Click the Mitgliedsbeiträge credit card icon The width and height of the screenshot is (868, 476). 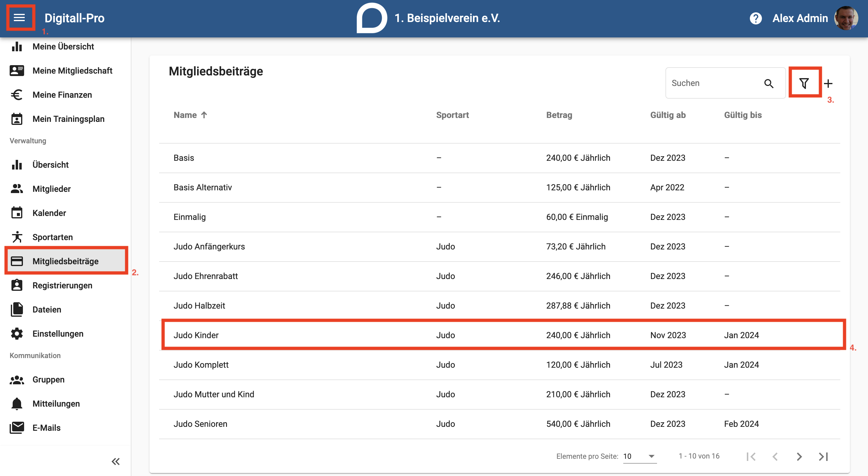click(17, 261)
